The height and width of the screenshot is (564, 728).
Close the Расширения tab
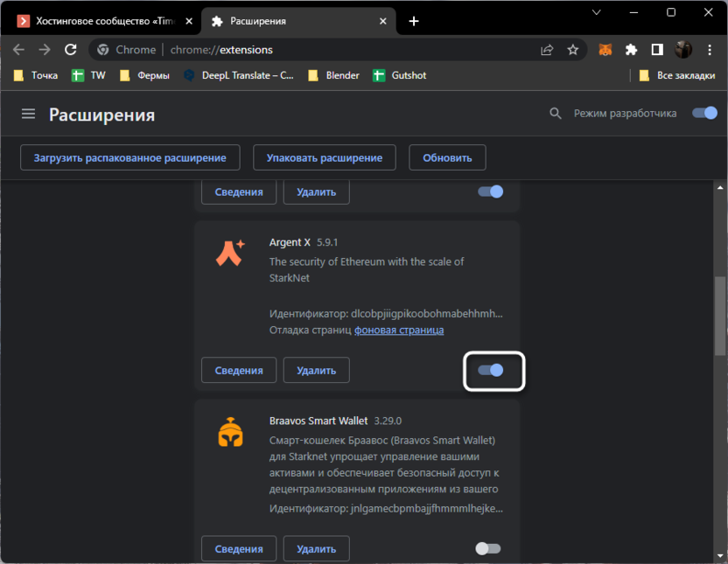point(383,21)
